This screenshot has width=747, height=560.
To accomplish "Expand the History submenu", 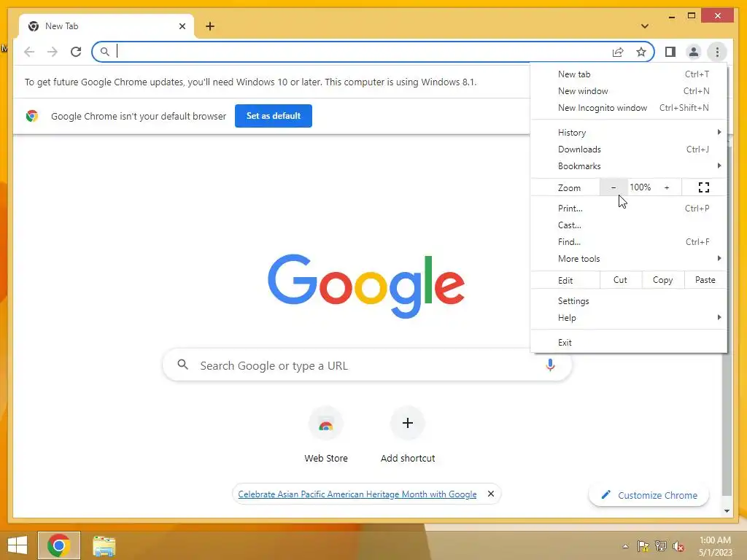I will [x=629, y=133].
